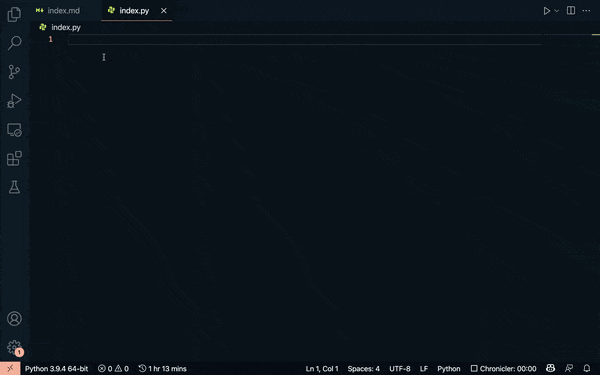
Task: Expand the run options dropdown arrow
Action: 557,11
